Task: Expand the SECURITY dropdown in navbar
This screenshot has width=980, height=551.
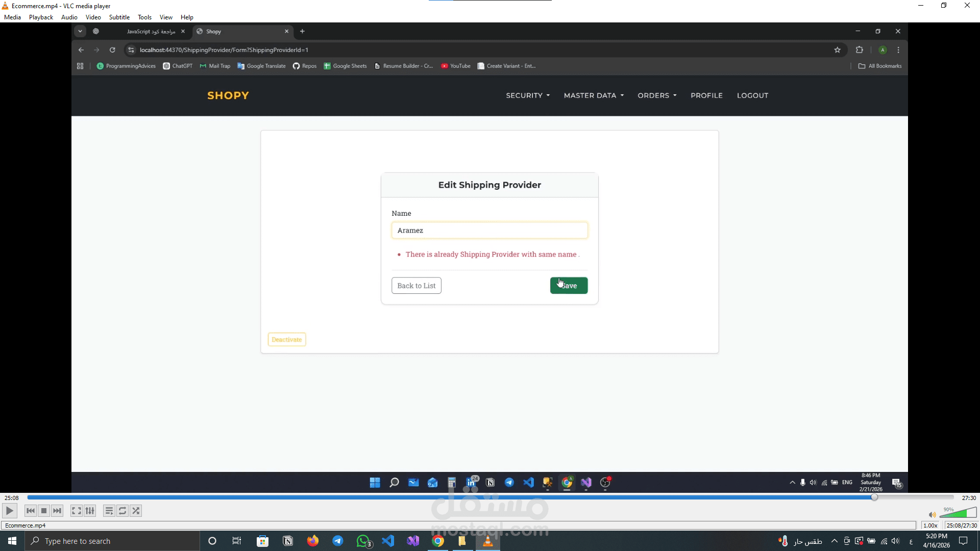Action: 528,95
